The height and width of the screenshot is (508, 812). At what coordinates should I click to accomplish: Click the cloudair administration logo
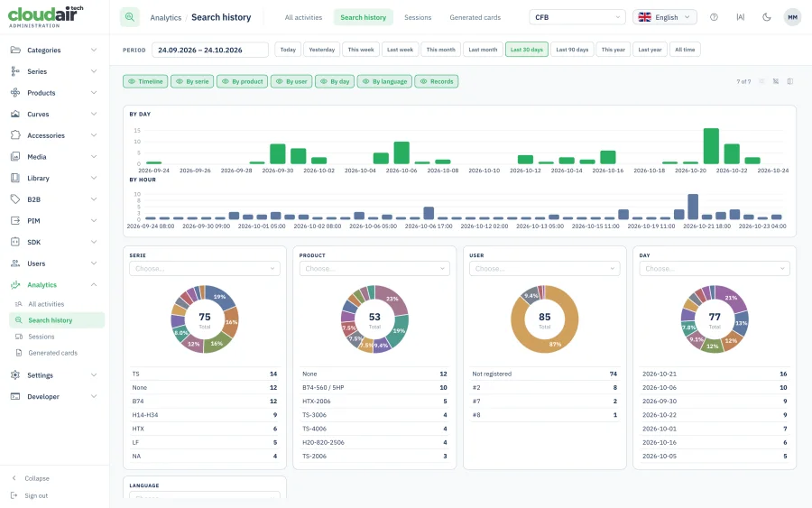[46, 16]
